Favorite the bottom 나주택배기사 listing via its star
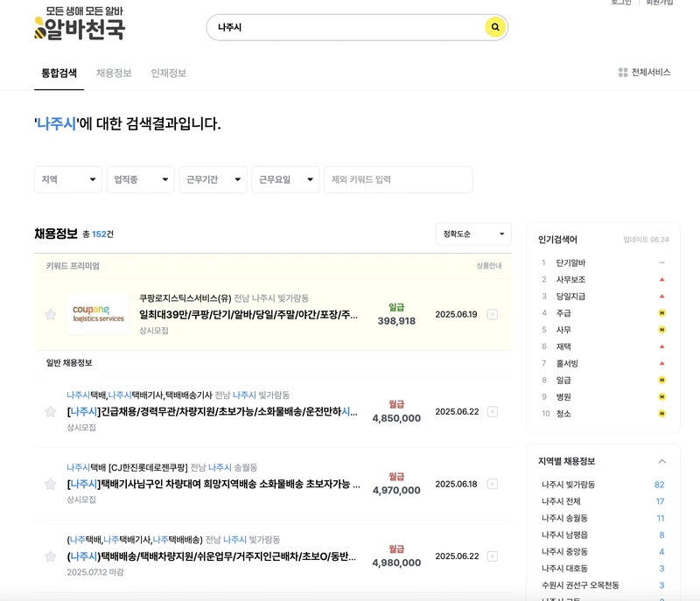 49,558
